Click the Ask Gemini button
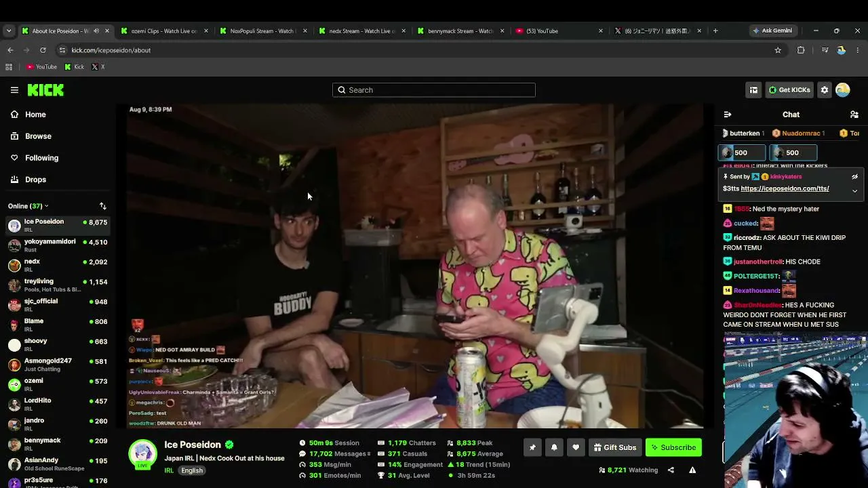This screenshot has width=868, height=488. tap(772, 30)
